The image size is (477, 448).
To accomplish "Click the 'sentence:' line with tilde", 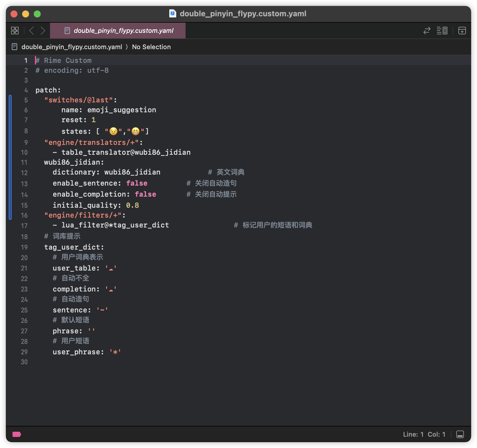I will pyautogui.click(x=81, y=310).
